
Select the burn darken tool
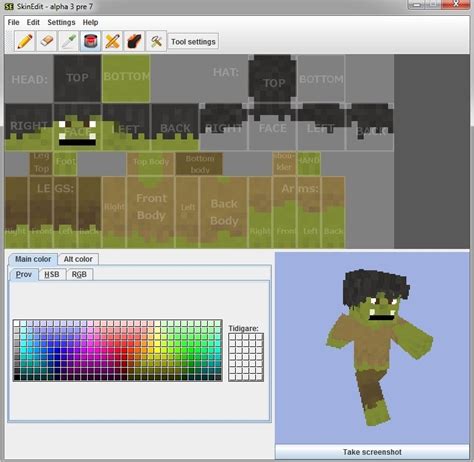tap(134, 41)
